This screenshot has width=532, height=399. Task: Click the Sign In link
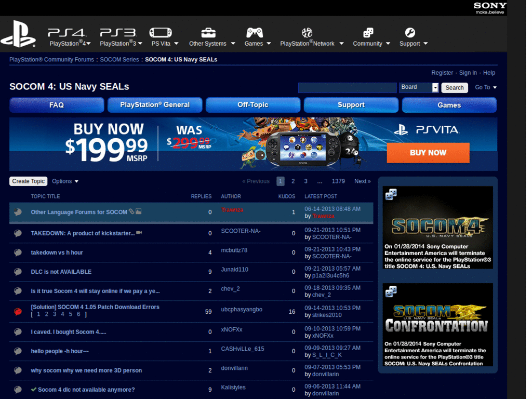pos(468,73)
